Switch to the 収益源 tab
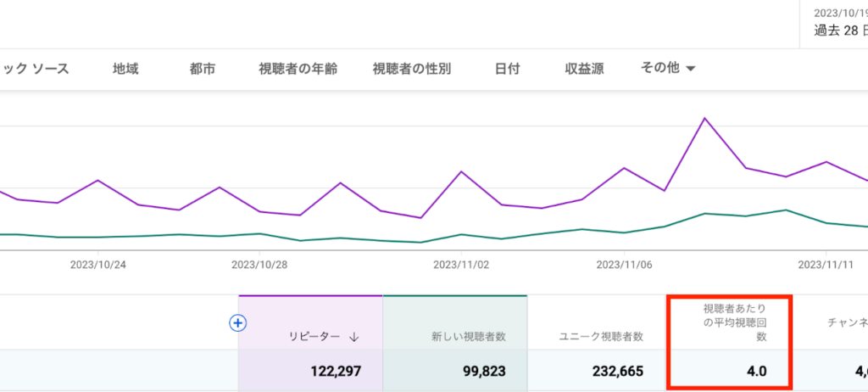This screenshot has height=392, width=868. click(x=584, y=69)
